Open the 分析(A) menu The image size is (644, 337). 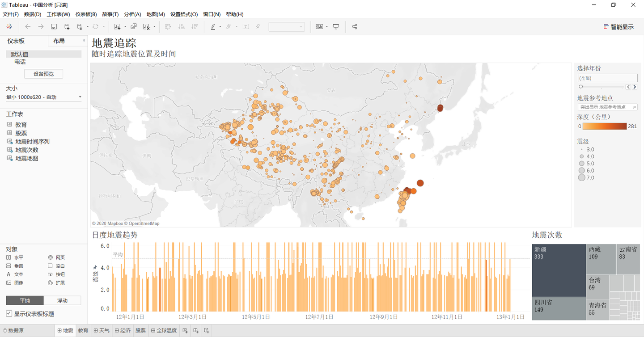(132, 14)
